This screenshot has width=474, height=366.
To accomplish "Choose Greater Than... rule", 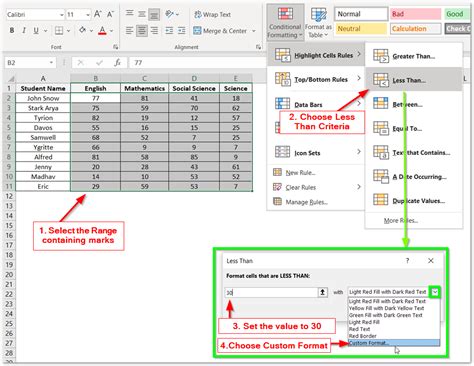I will point(413,56).
